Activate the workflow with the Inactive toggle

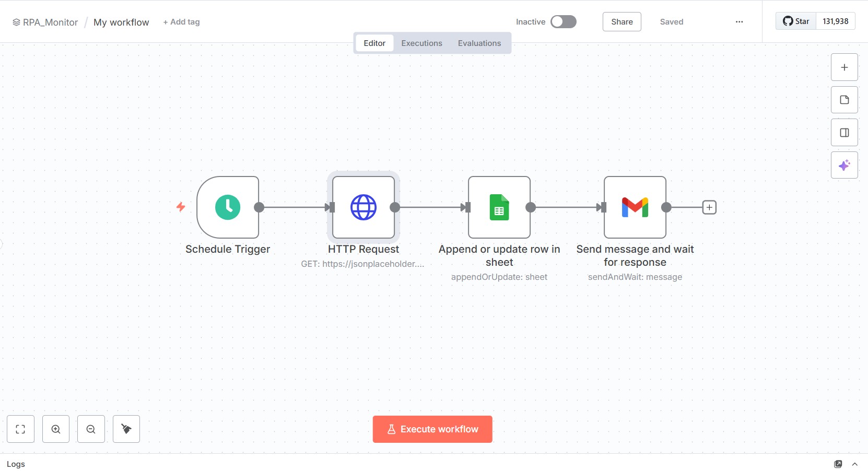click(x=564, y=21)
